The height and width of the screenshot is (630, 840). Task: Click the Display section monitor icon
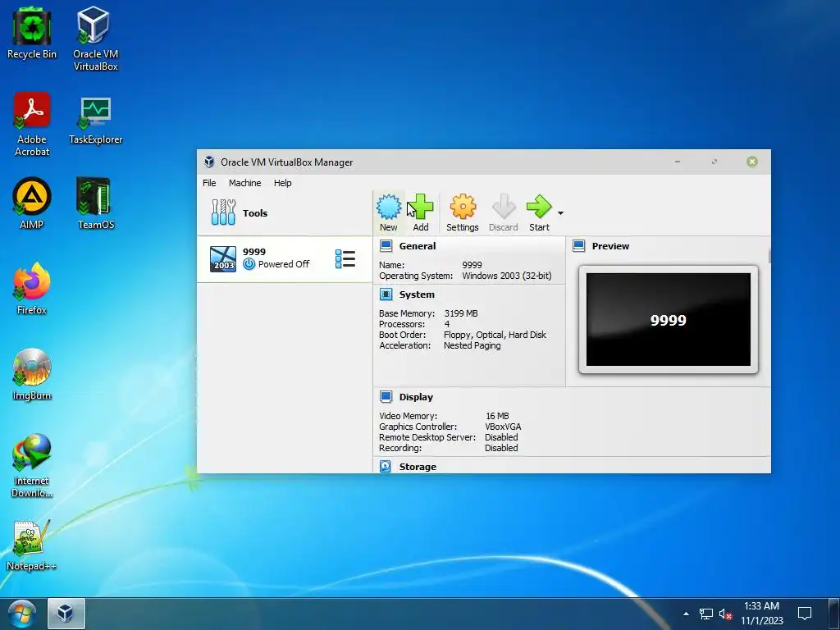(x=386, y=396)
